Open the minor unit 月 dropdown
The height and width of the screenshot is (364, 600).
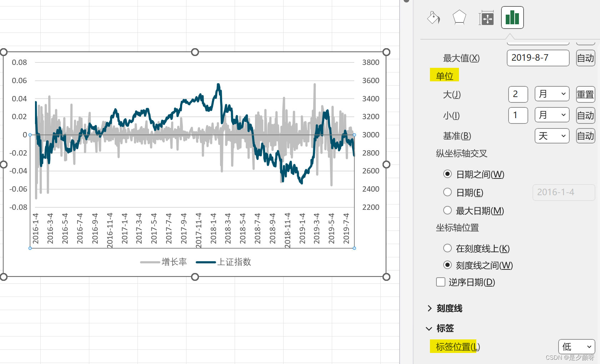coord(552,115)
